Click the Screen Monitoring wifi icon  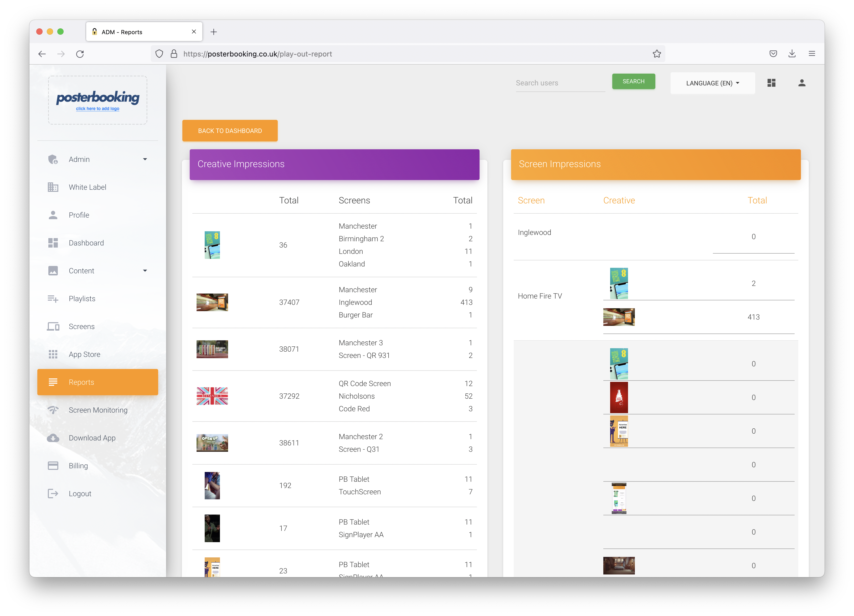(53, 410)
